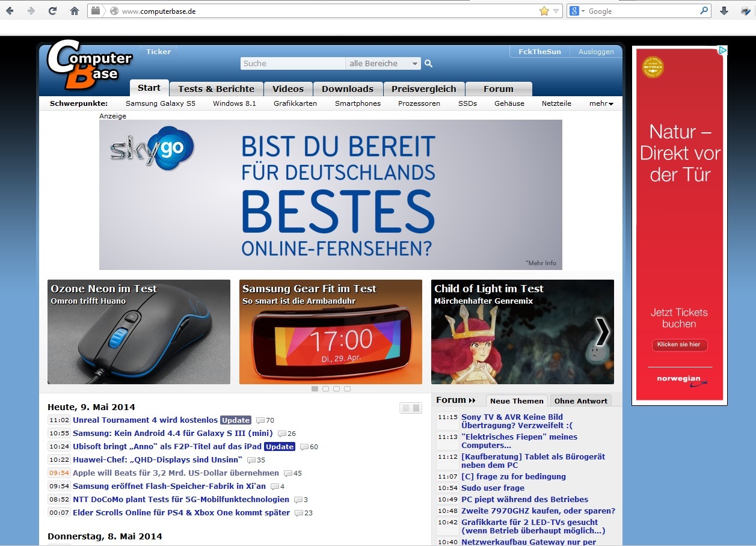Open the Videos tab

pyautogui.click(x=288, y=88)
